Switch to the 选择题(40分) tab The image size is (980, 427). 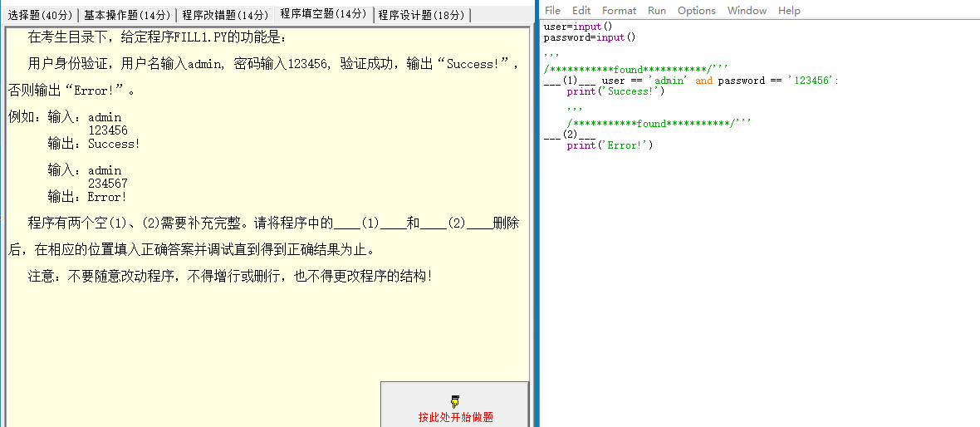41,15
